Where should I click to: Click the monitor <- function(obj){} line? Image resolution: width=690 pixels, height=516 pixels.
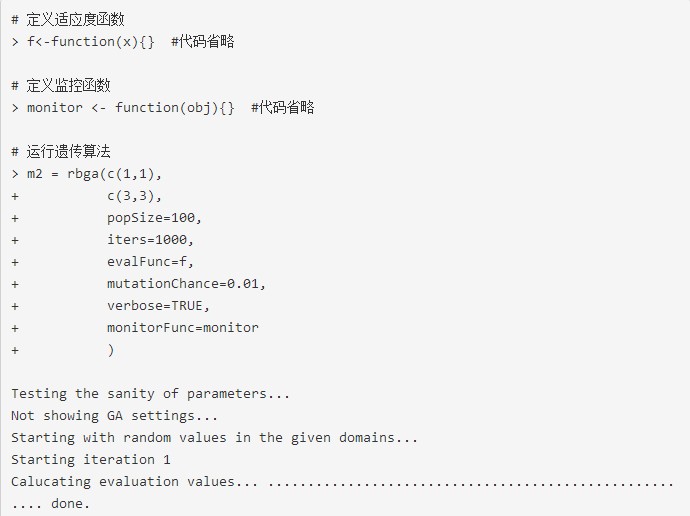[x=131, y=108]
